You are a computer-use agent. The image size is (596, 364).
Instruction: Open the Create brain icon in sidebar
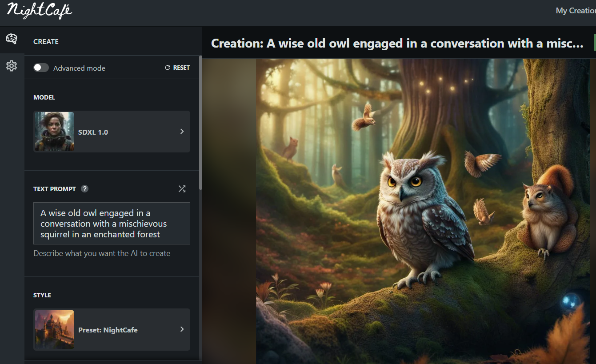pyautogui.click(x=12, y=39)
